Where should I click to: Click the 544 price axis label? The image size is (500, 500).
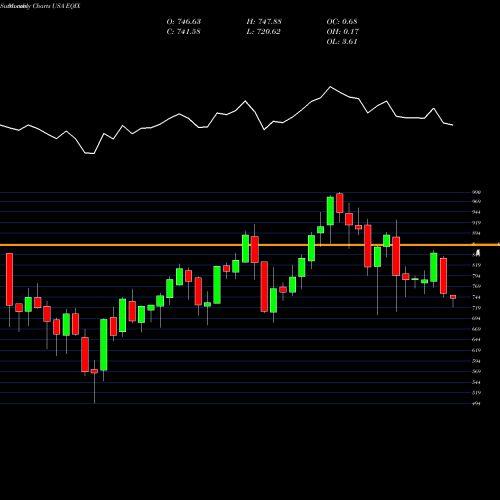tap(477, 382)
